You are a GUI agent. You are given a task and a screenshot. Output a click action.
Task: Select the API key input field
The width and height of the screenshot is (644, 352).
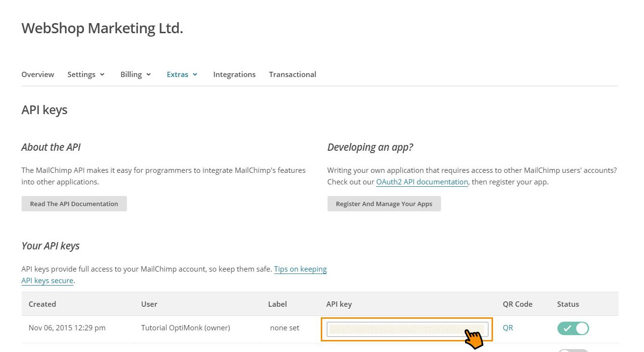[x=407, y=329]
